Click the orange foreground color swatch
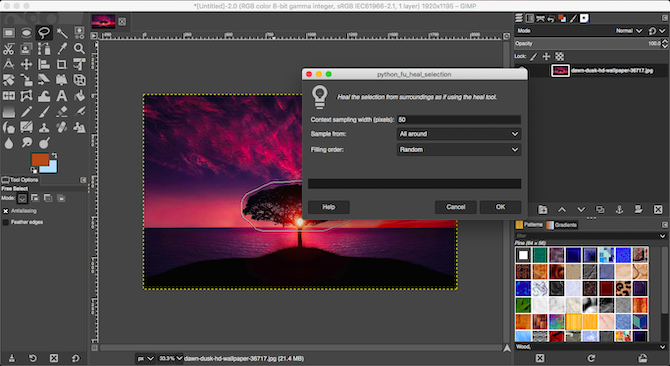This screenshot has height=366, width=670. 40,159
